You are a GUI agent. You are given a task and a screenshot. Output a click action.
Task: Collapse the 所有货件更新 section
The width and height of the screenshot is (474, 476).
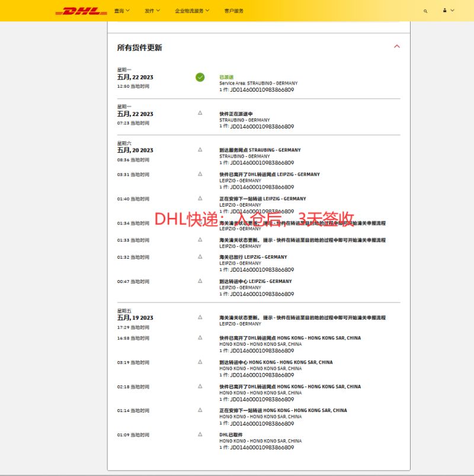[x=397, y=46]
